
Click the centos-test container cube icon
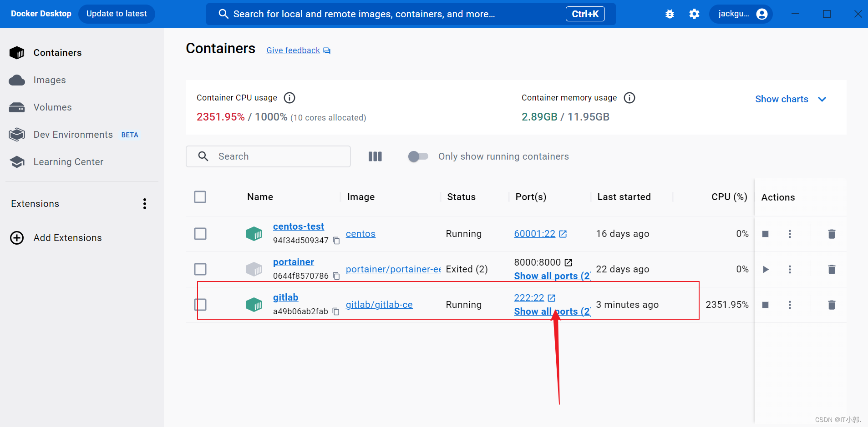click(x=254, y=234)
